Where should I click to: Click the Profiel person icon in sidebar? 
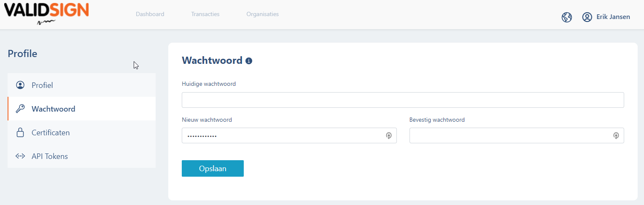coord(20,85)
